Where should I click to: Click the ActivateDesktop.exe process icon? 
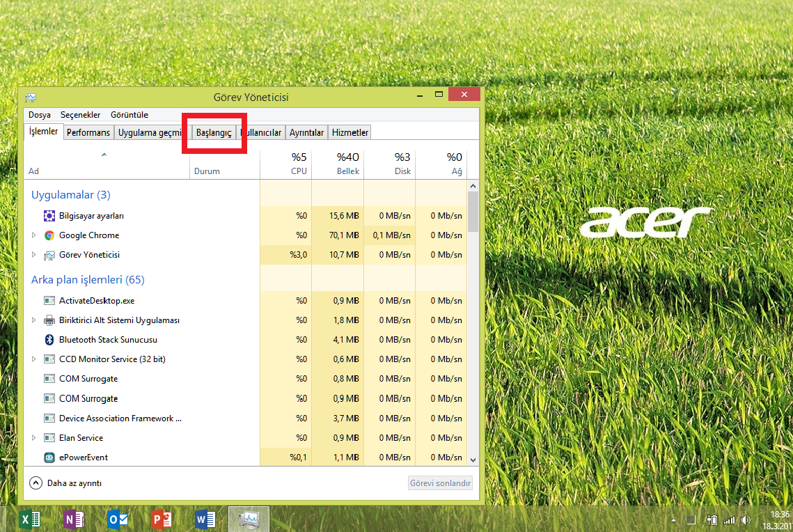(x=49, y=301)
